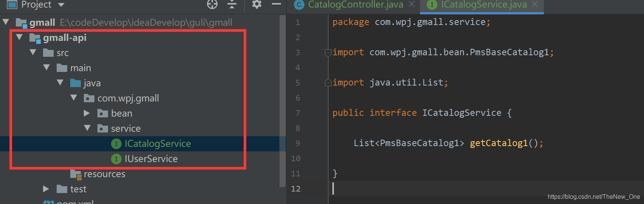The height and width of the screenshot is (204, 644).
Task: Place cursor on empty line 12
Action: pyautogui.click(x=486, y=188)
